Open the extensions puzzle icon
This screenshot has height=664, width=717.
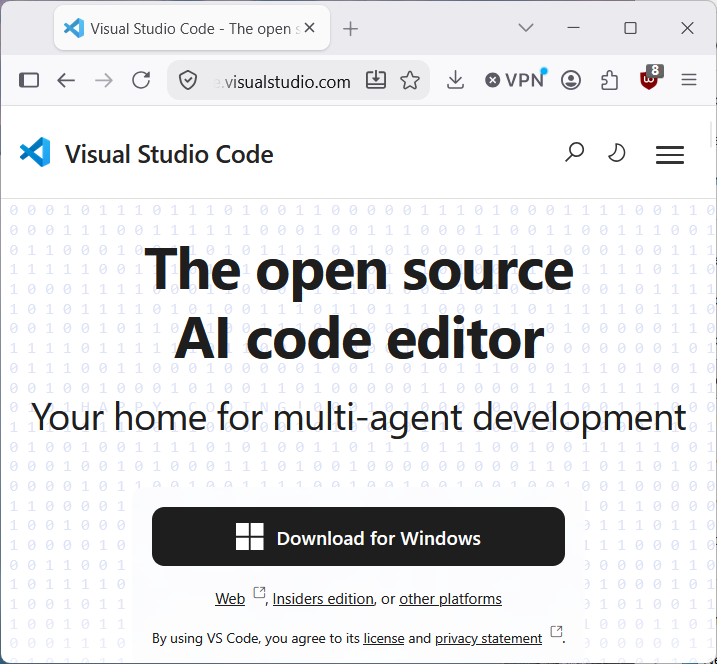point(610,80)
